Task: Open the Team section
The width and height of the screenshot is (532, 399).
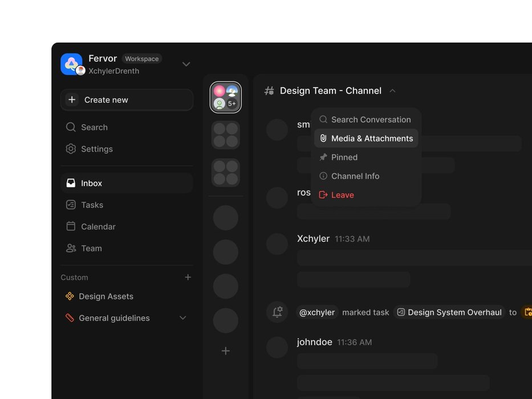Action: coord(91,248)
